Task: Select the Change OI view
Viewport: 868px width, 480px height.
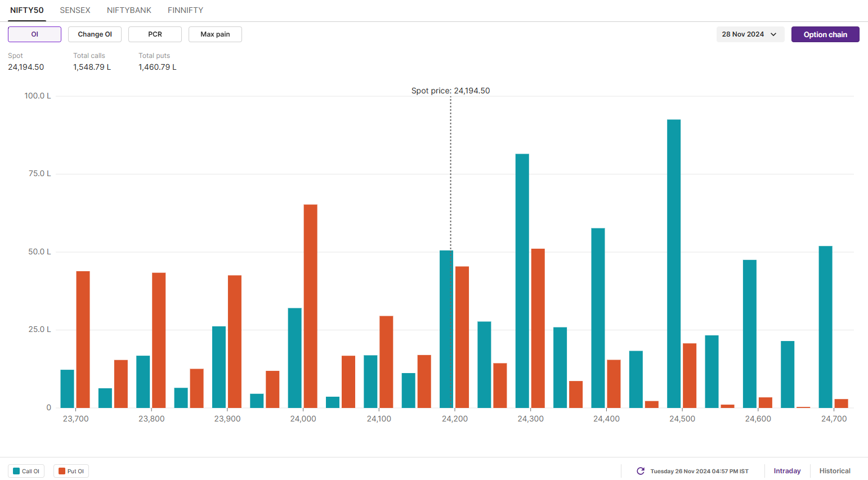Action: click(x=95, y=34)
